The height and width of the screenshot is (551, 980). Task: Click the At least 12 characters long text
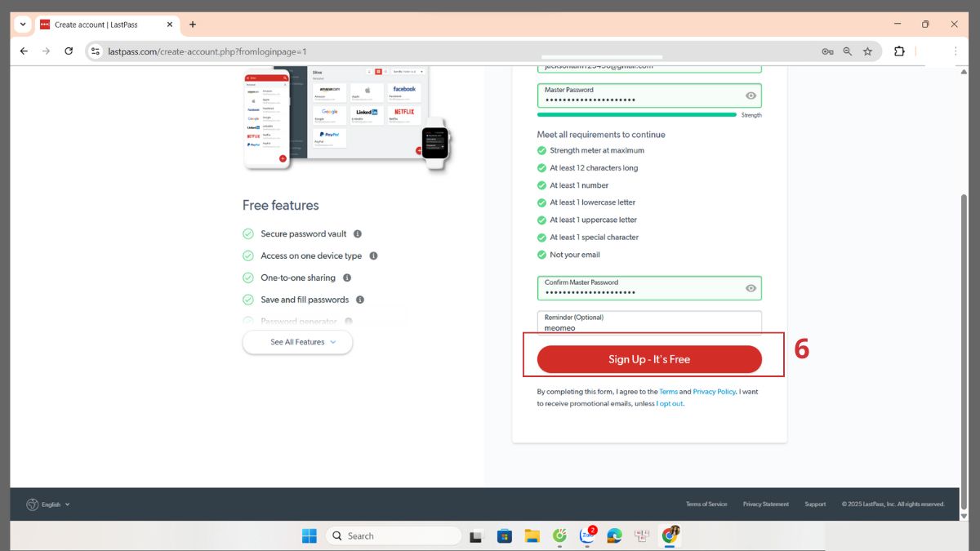(x=594, y=168)
